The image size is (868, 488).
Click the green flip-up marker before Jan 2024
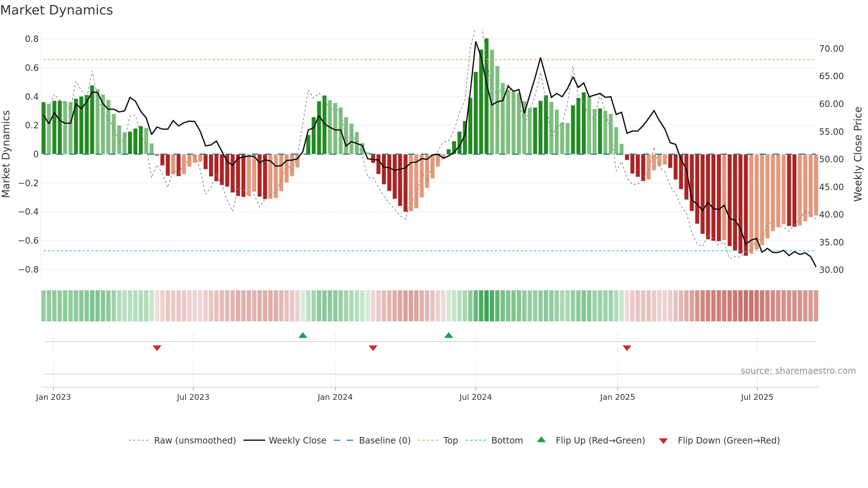click(303, 335)
